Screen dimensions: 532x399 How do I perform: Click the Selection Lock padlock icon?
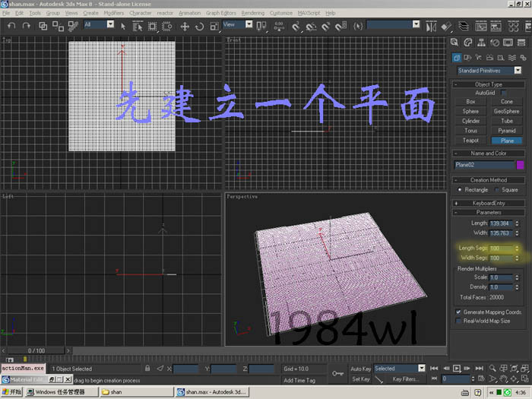coord(147,368)
